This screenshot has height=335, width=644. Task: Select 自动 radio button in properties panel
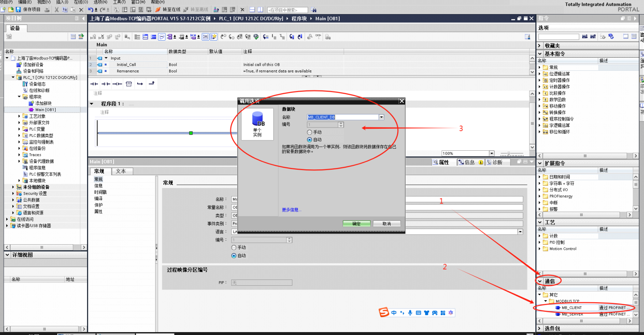click(234, 255)
